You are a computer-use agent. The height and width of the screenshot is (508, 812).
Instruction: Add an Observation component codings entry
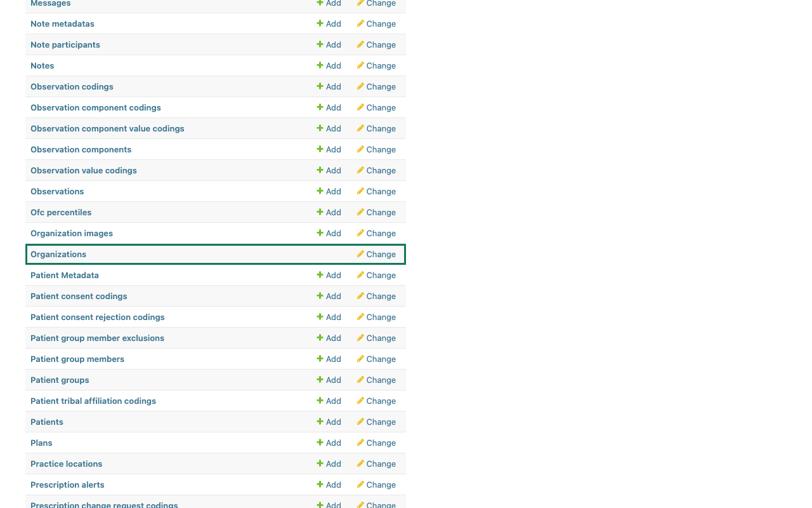click(x=329, y=107)
